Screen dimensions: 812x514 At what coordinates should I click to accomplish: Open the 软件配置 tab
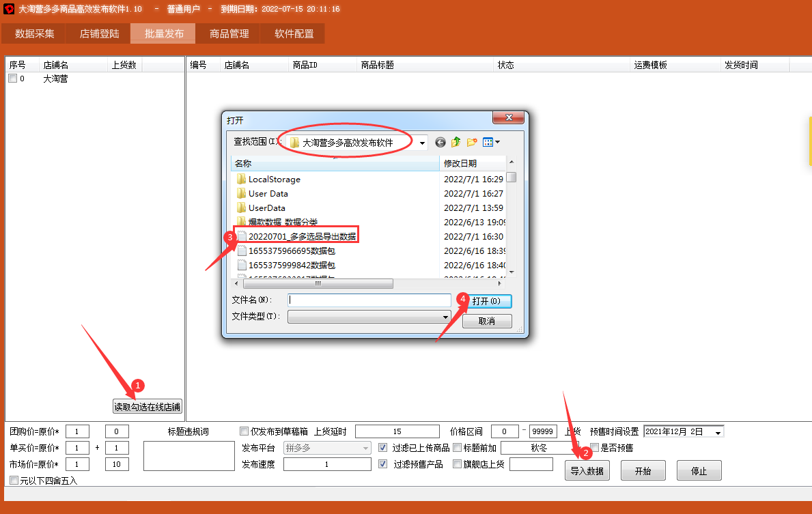[294, 33]
